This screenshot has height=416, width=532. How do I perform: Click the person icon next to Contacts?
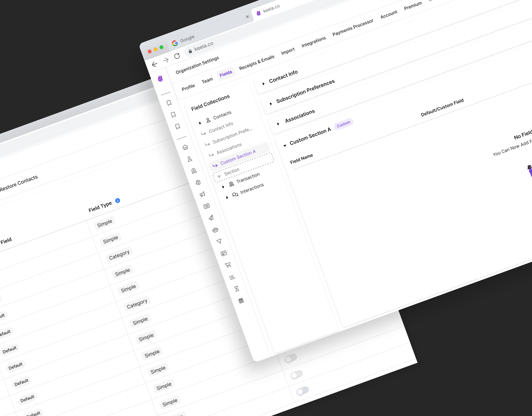pos(208,120)
